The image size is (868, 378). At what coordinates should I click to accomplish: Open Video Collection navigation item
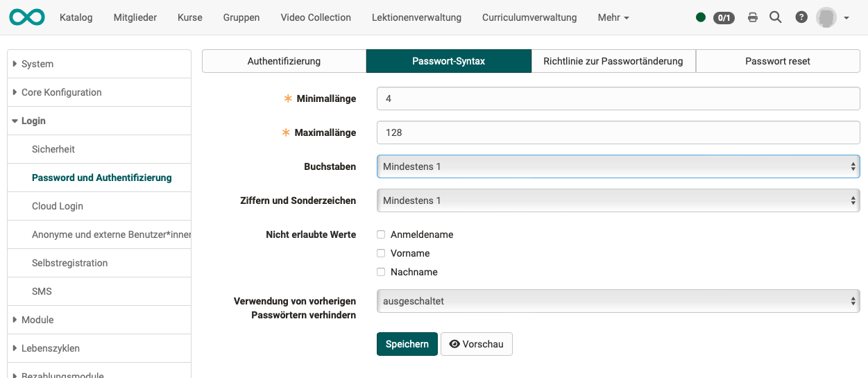pos(316,17)
